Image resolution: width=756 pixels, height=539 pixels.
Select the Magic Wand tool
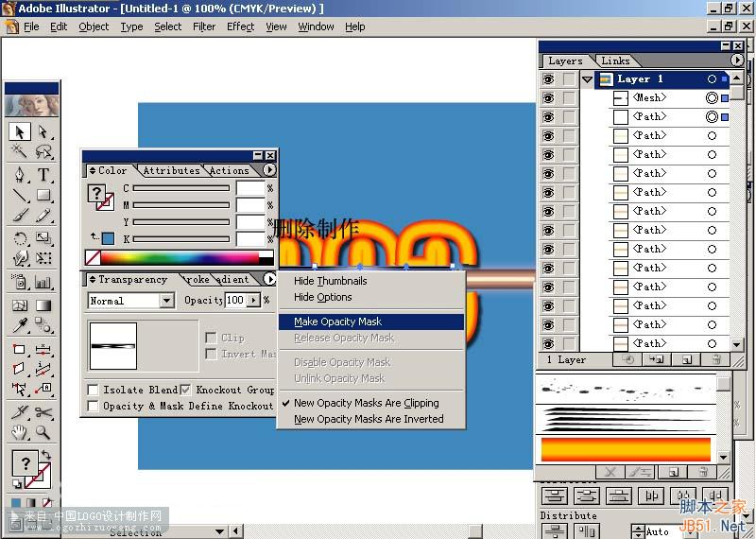20,151
